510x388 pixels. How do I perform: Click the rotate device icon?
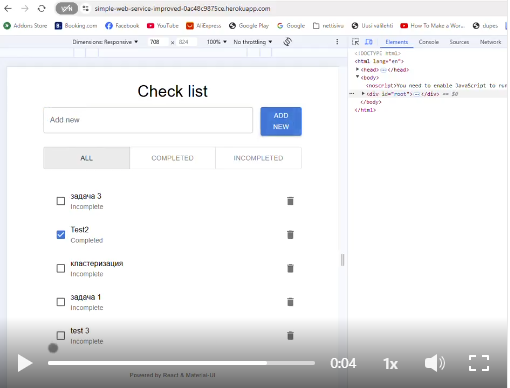point(287,42)
